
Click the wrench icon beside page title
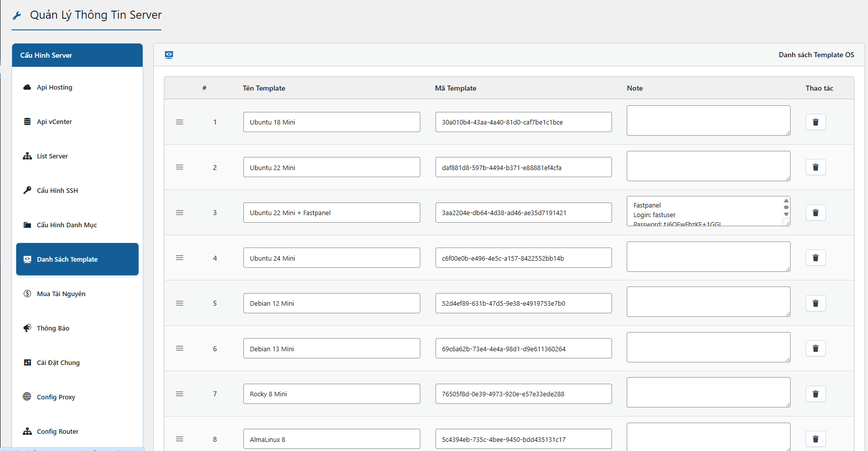pyautogui.click(x=17, y=16)
